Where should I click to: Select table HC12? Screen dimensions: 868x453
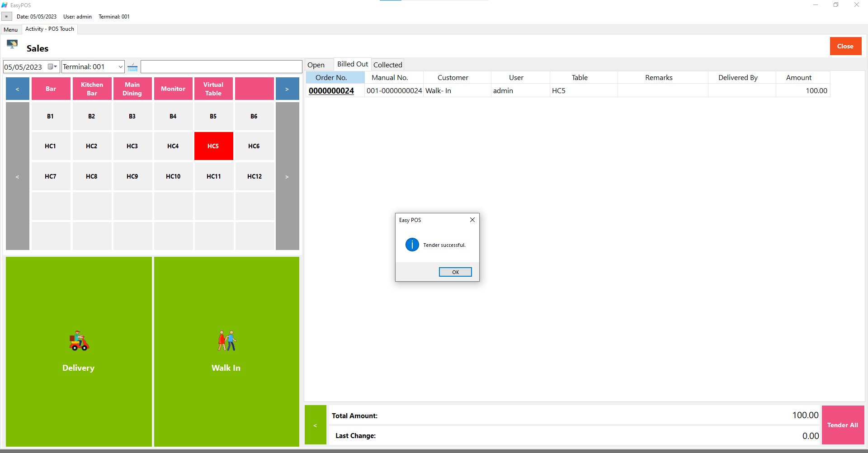pos(254,176)
